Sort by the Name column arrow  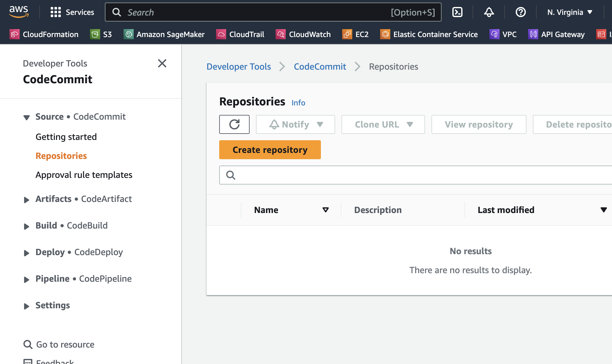pyautogui.click(x=325, y=210)
